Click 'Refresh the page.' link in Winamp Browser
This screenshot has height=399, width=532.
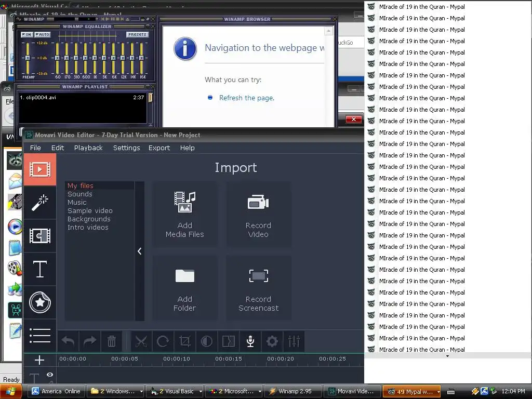tap(247, 98)
